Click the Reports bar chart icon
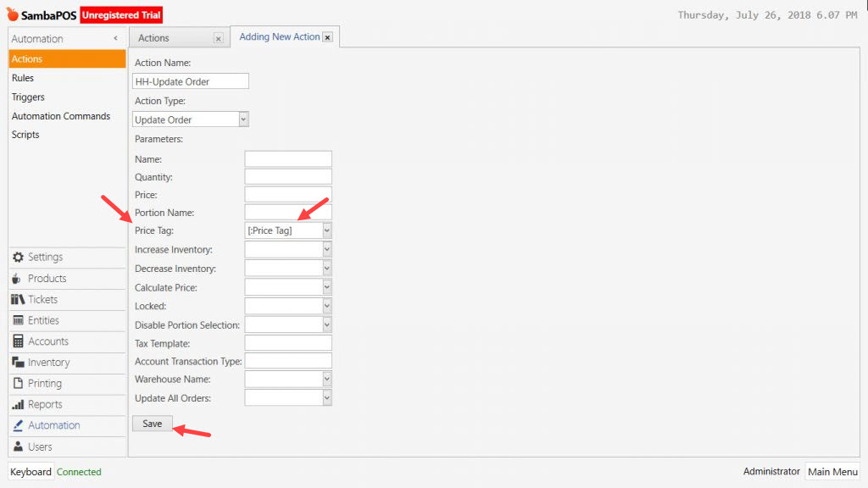 18,405
